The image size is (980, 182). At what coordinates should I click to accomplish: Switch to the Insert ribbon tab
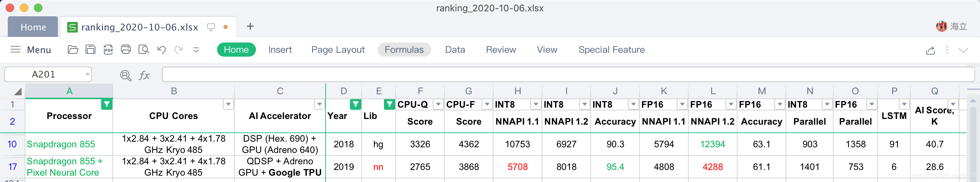click(280, 50)
